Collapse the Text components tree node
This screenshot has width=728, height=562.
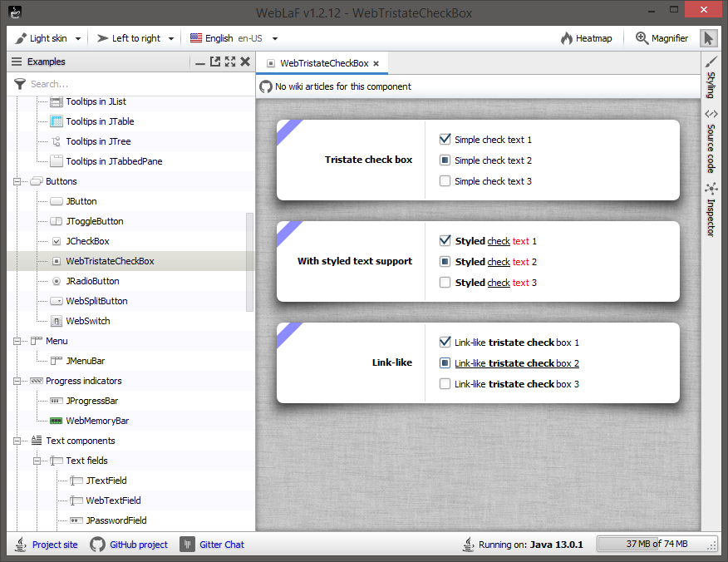pyautogui.click(x=17, y=441)
